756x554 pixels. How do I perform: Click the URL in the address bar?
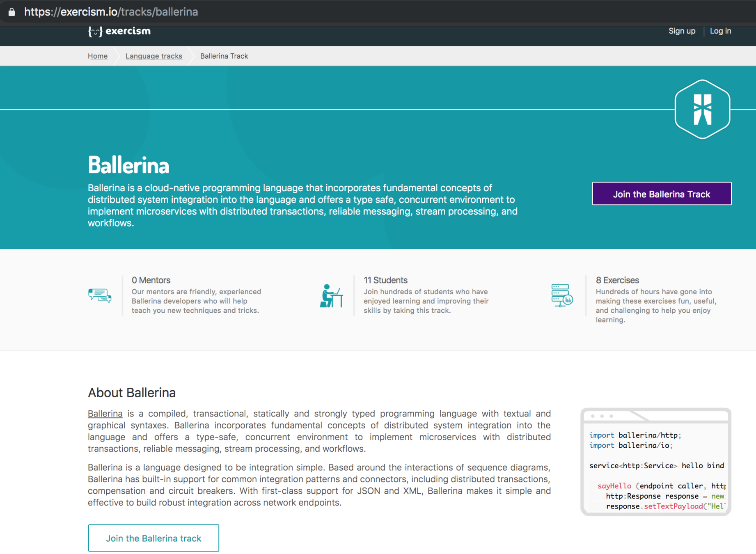tap(111, 12)
